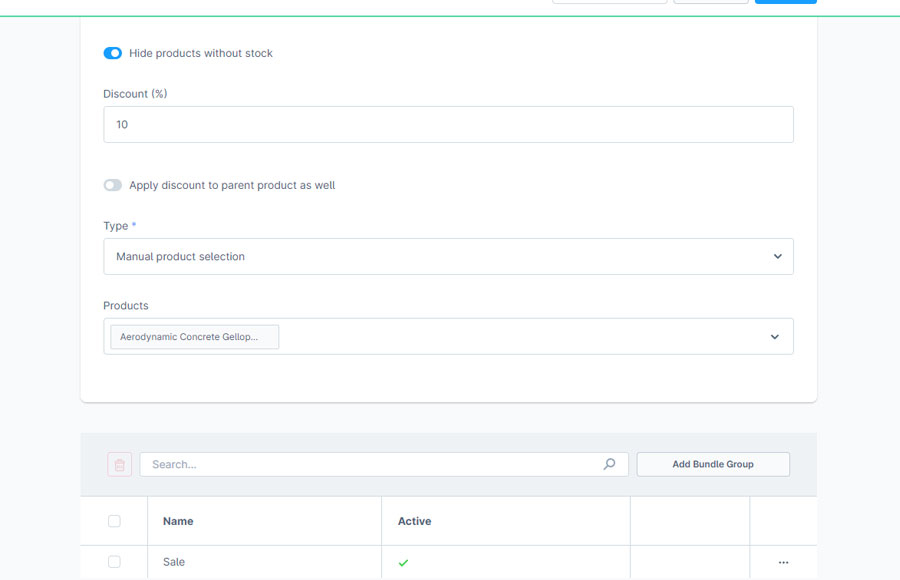Image resolution: width=900 pixels, height=580 pixels.
Task: Click the chevron on the Products field
Action: pos(774,336)
